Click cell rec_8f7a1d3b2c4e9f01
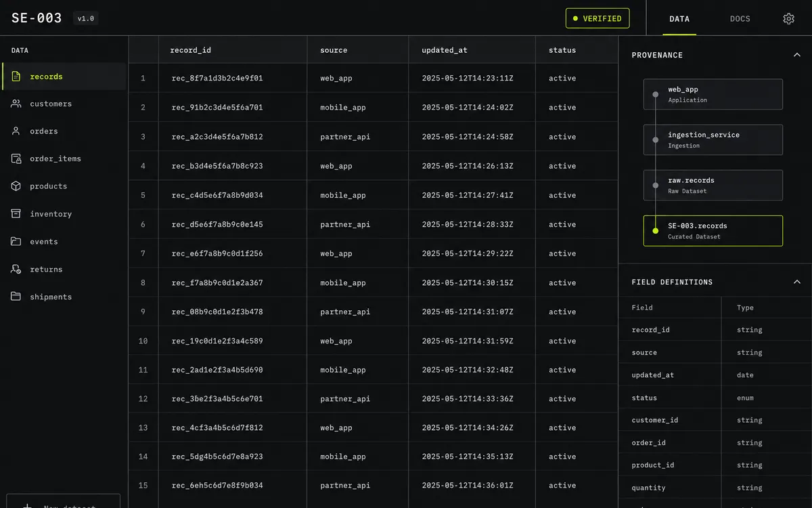Screen dimensions: 812x508 [217, 79]
